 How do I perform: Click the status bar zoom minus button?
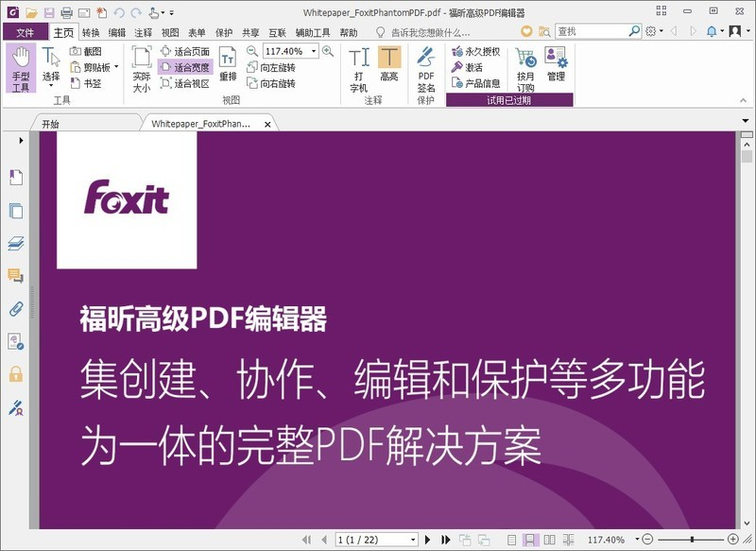pos(648,540)
